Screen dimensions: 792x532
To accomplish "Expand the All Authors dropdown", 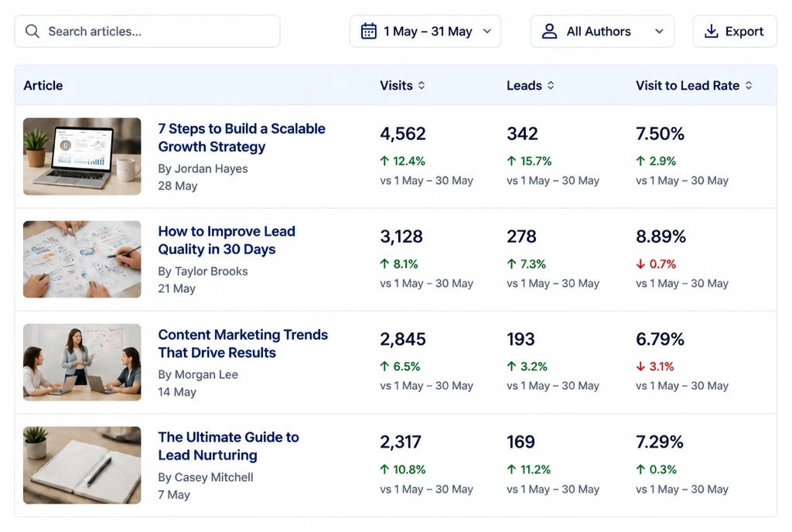I will (602, 31).
